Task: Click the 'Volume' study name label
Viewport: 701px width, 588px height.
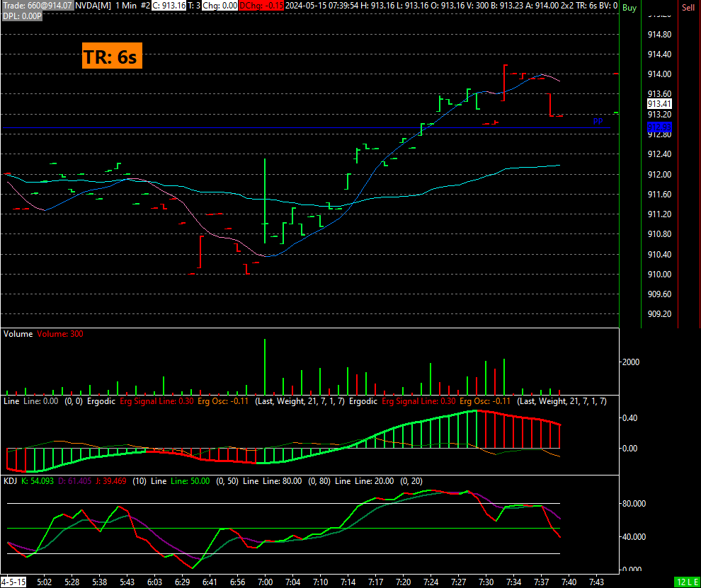Action: [18, 334]
